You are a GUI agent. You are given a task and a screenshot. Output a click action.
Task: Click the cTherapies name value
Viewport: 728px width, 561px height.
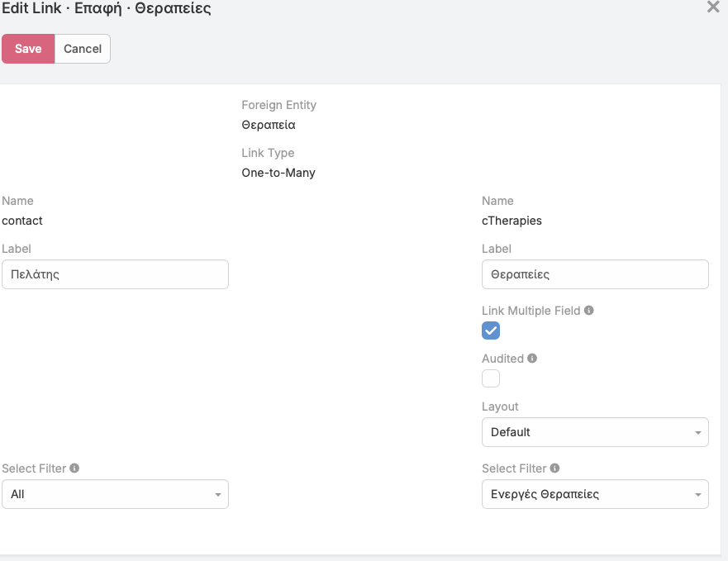[x=512, y=221]
